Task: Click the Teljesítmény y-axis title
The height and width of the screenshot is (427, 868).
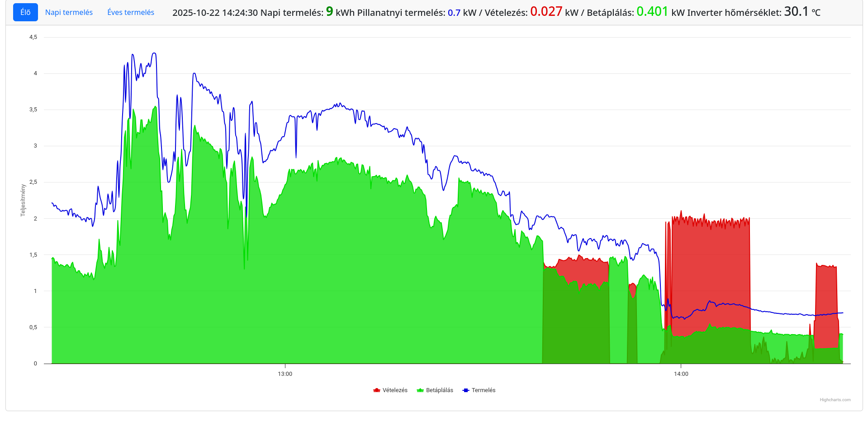Action: (23, 200)
